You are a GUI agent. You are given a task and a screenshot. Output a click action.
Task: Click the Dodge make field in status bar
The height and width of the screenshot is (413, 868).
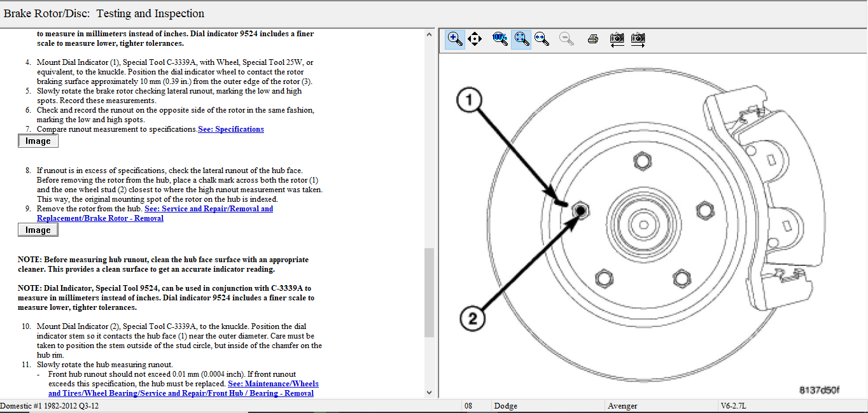[x=506, y=406]
